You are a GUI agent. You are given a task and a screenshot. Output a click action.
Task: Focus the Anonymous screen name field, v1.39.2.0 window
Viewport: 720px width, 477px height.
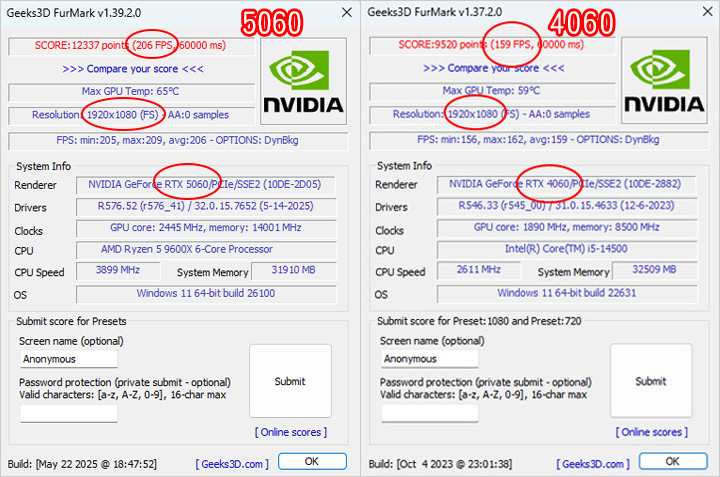click(x=69, y=359)
